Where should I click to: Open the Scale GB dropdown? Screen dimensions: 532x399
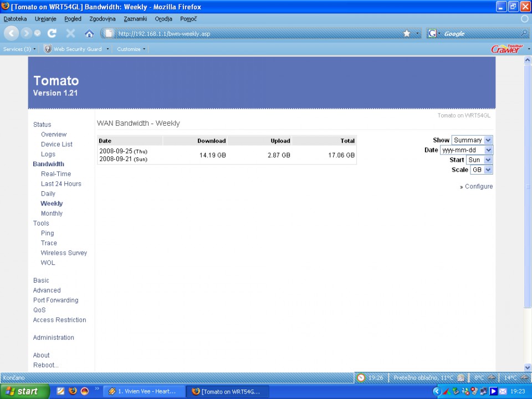tap(482, 170)
